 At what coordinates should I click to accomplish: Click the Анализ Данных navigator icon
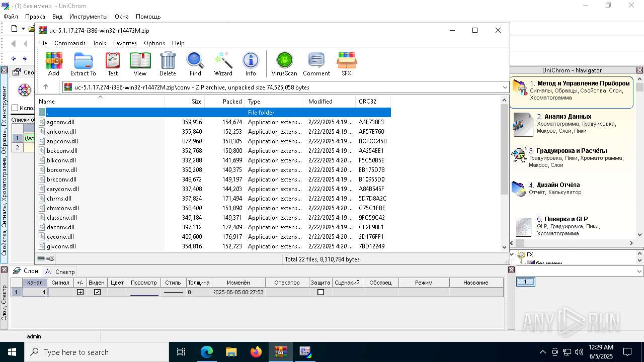point(523,124)
